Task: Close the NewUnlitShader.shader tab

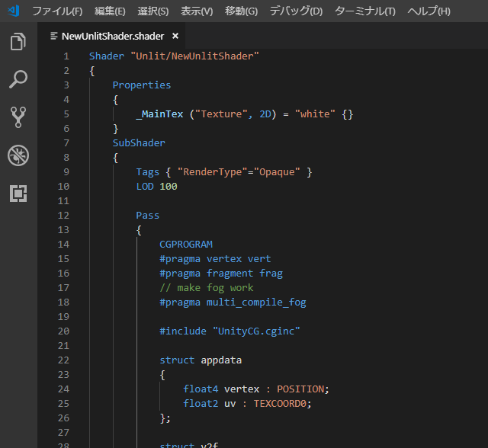Action: 175,36
